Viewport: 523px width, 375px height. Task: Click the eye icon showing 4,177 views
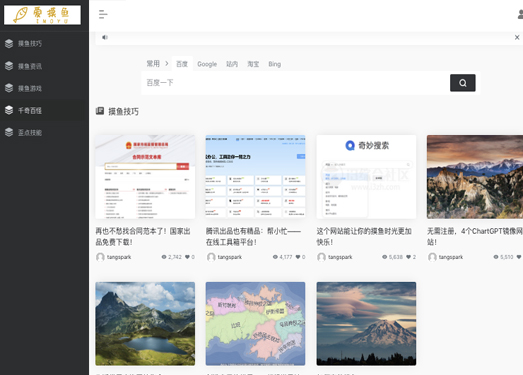275,257
